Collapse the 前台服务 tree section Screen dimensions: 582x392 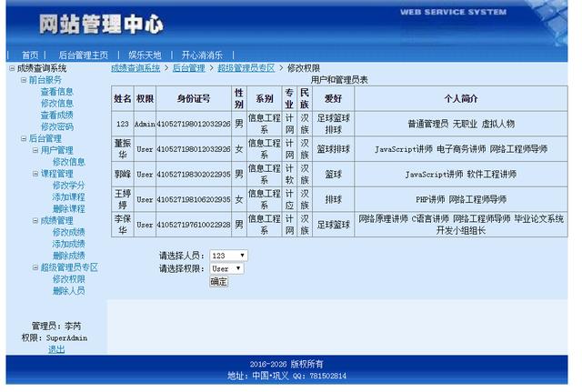click(23, 80)
